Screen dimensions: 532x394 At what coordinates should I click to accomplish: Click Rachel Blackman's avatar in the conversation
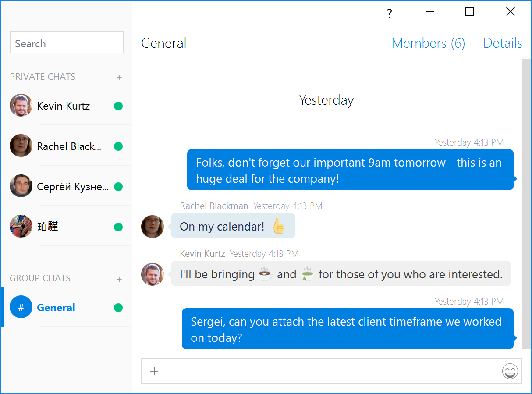click(x=153, y=227)
